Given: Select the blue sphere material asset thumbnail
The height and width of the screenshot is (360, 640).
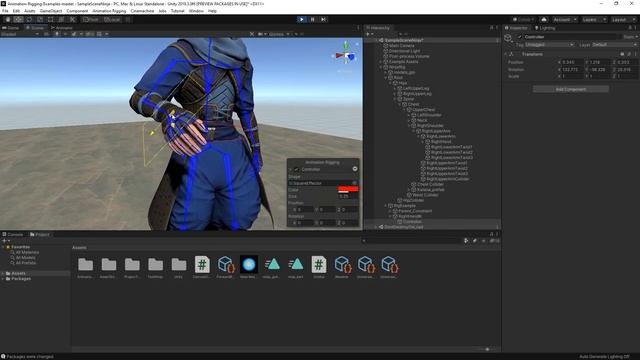Looking at the screenshot, I should (x=249, y=264).
